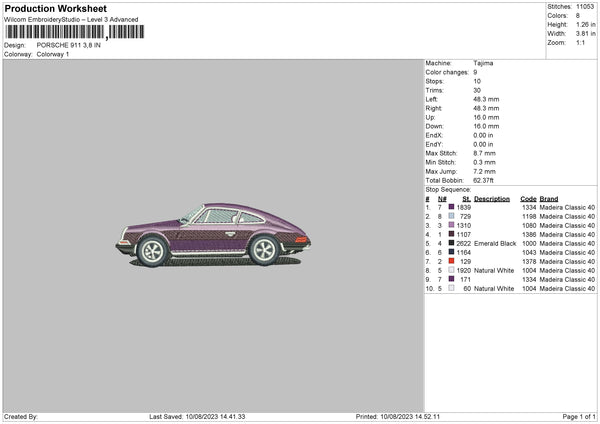Image resolution: width=600 pixels, height=424 pixels.
Task: Pick the light blue swatch for stop 2
Action: (x=452, y=216)
